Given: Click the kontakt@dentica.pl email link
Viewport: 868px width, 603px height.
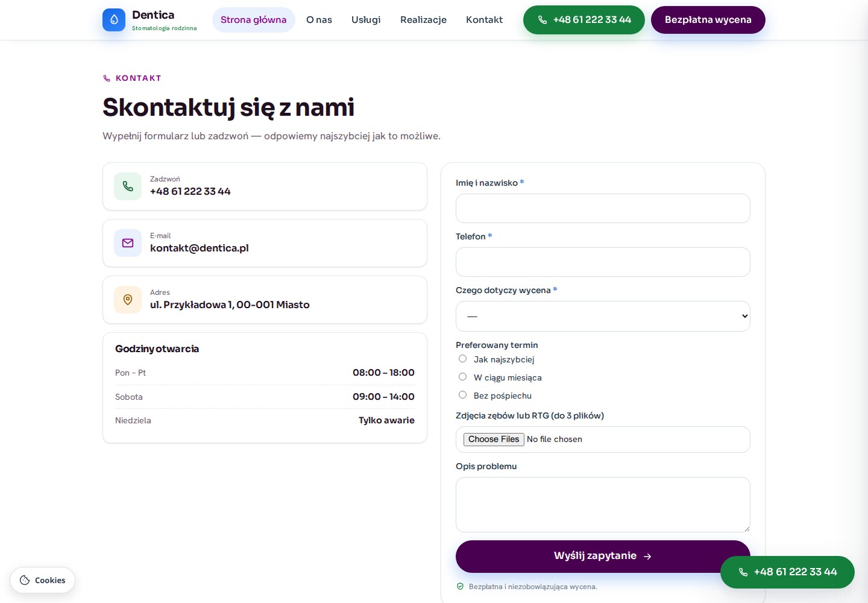Looking at the screenshot, I should point(200,248).
